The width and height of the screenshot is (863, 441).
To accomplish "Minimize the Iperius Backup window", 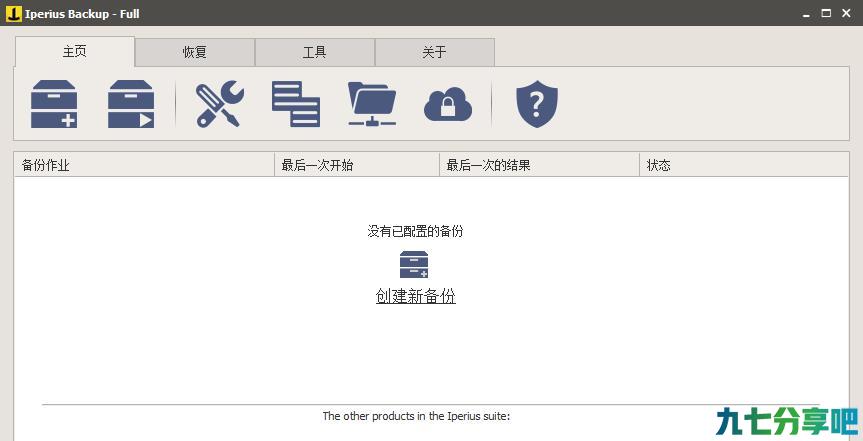I will coord(807,14).
